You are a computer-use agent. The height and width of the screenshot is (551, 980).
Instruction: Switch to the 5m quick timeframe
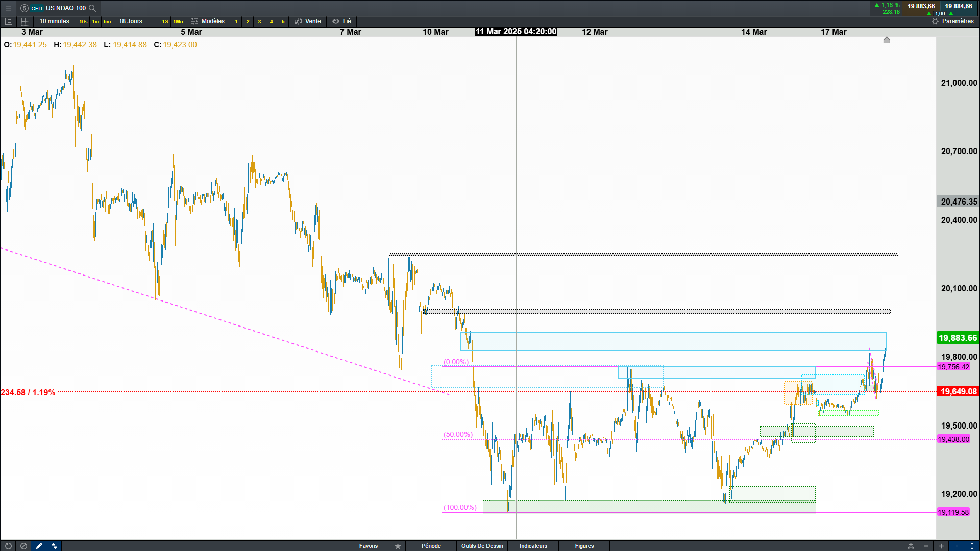click(107, 21)
